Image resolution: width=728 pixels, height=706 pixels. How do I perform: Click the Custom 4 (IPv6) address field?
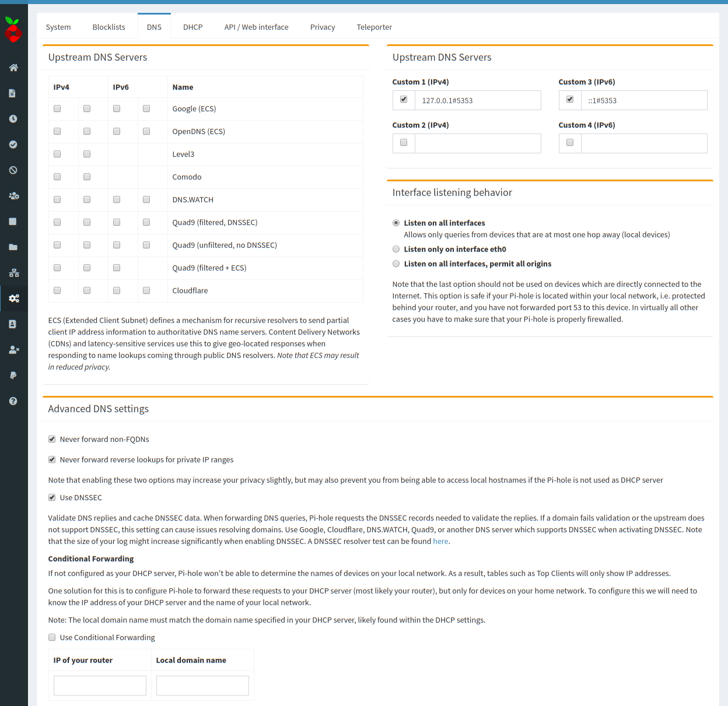coord(644,143)
